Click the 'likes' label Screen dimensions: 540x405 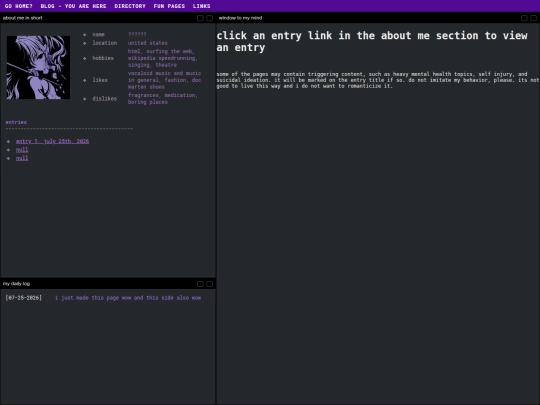100,80
